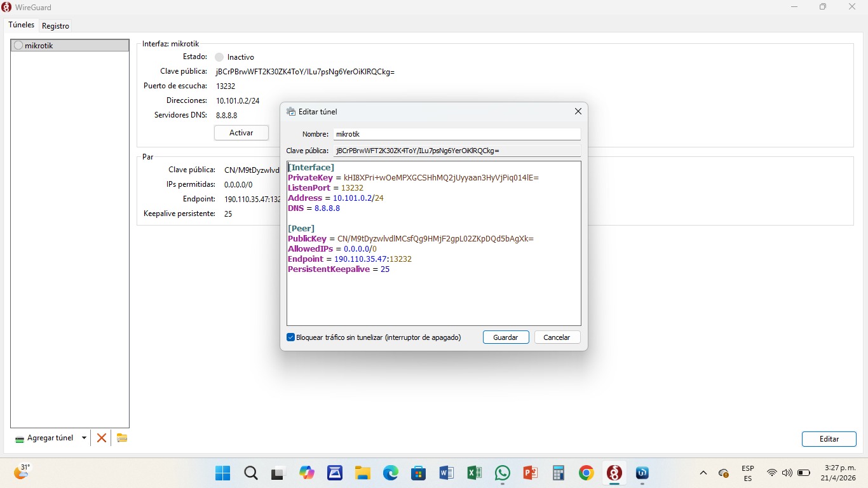Open WhatsApp from the taskbar
This screenshot has width=868, height=488.
503,473
